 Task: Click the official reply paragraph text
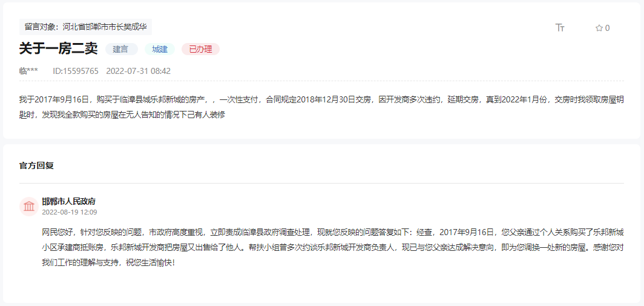point(333,247)
